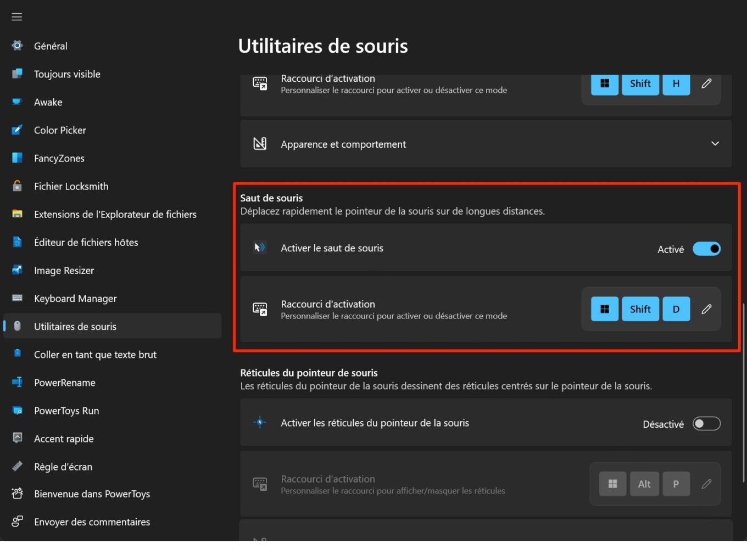The height and width of the screenshot is (560, 747).
Task: Click the H key shortcut button
Action: pos(676,83)
